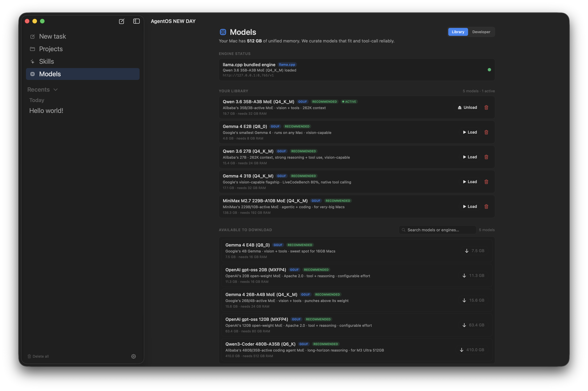The image size is (588, 391).
Task: Open the Hello world! recent task
Action: coord(46,111)
